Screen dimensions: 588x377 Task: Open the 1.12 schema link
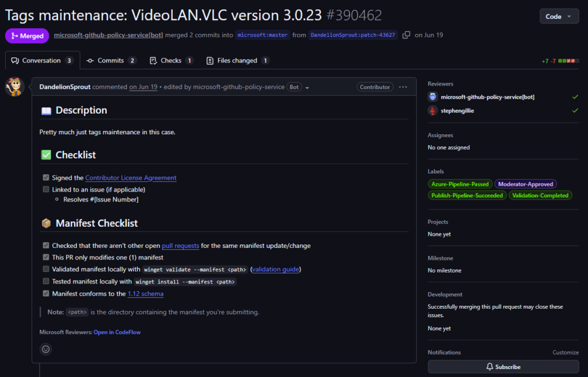[x=145, y=293]
